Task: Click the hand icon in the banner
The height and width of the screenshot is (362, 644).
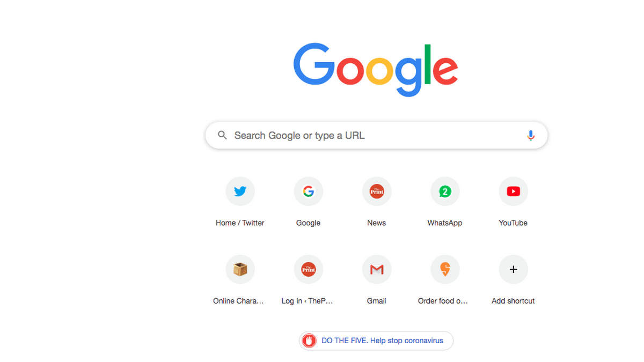Action: [309, 341]
